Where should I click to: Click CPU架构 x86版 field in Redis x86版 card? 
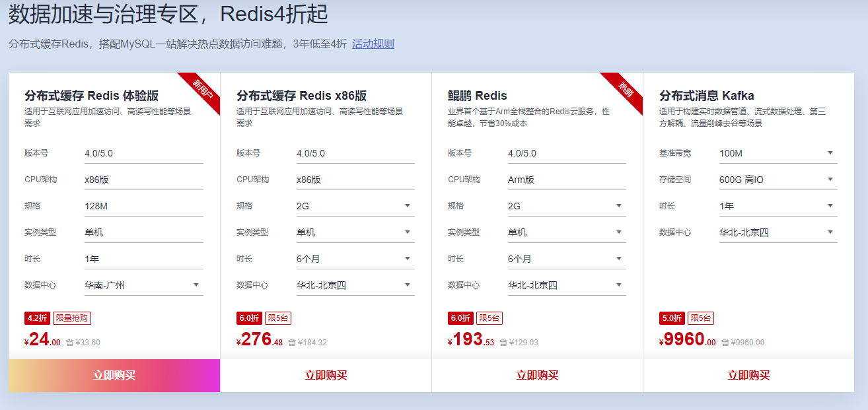355,180
